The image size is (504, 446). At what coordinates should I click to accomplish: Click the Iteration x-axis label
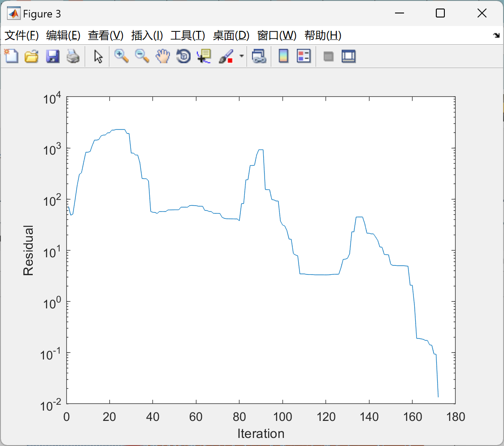pyautogui.click(x=261, y=433)
